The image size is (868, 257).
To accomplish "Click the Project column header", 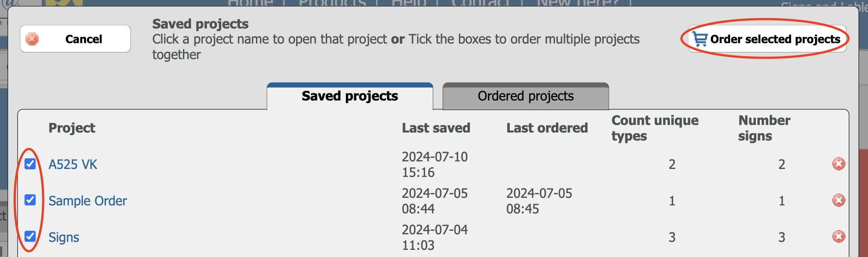I will [72, 128].
